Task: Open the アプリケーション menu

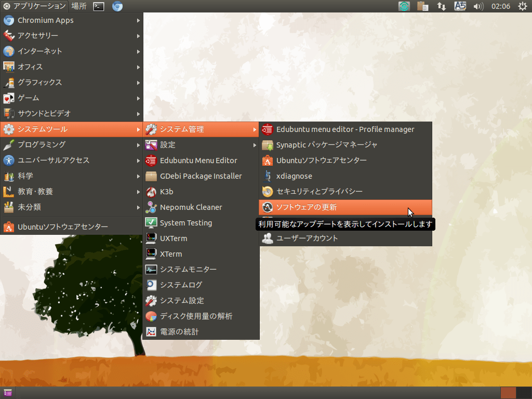Action: click(x=34, y=6)
